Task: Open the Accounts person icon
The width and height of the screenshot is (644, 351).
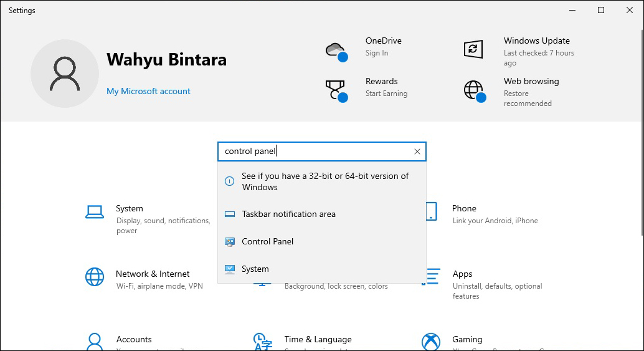Action: [95, 342]
